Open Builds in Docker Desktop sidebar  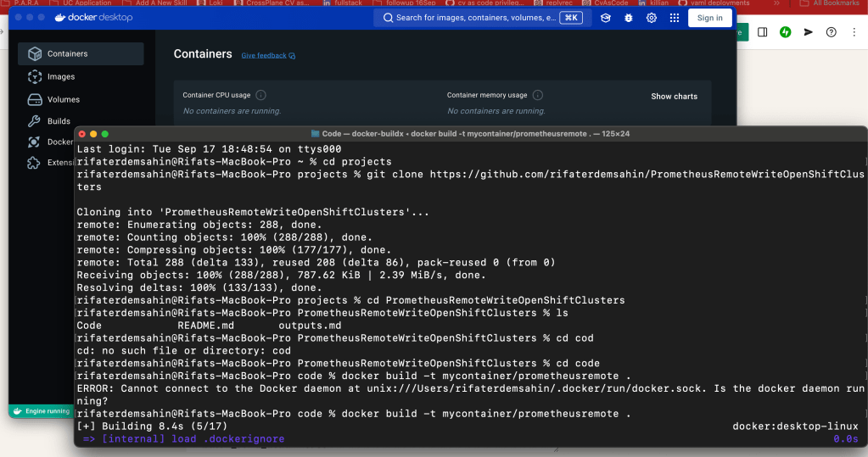coord(59,121)
